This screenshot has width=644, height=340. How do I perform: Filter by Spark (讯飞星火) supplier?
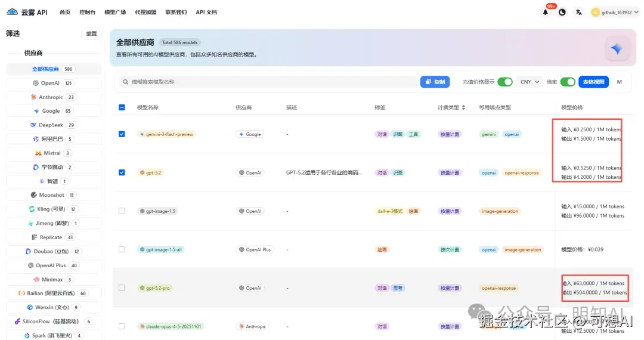(54, 335)
